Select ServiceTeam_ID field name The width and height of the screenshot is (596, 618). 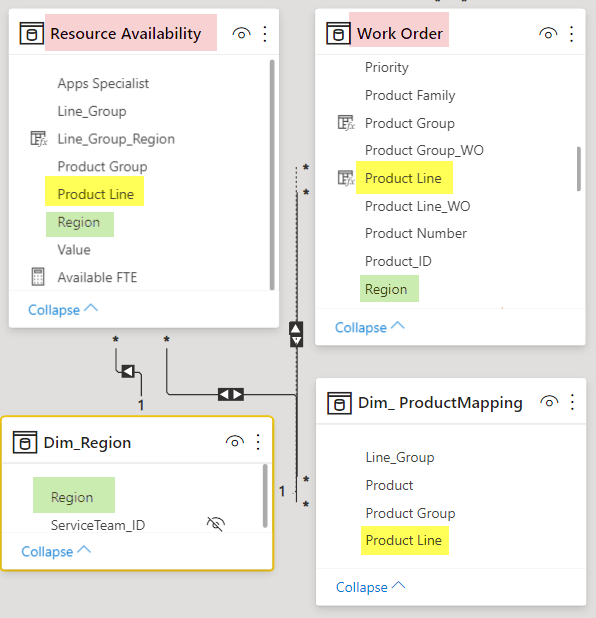(x=98, y=525)
